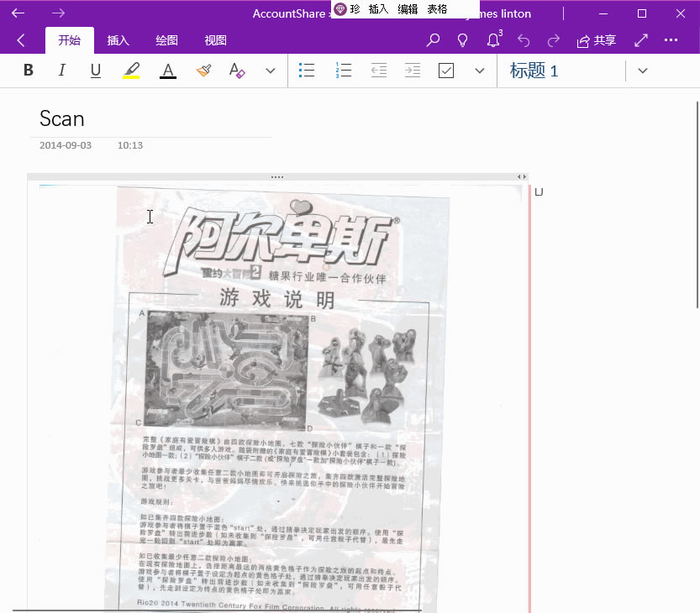Switch to the 绘图 ribbon tab
This screenshot has width=700, height=613.
166,39
